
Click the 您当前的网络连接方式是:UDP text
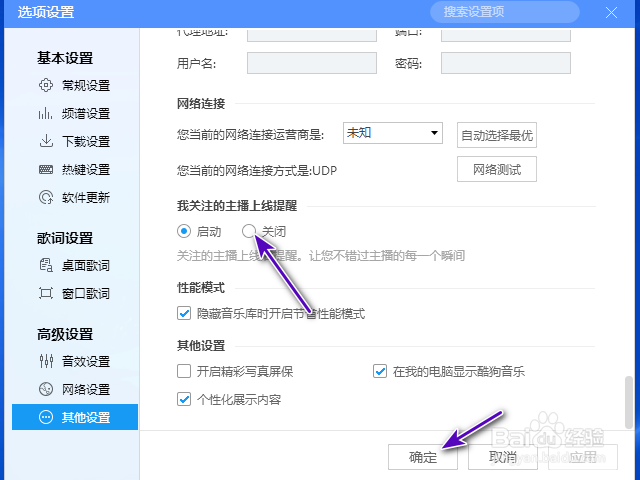tap(257, 170)
